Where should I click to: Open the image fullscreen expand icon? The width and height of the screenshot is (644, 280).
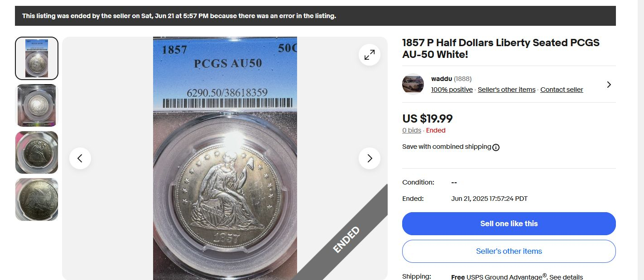370,55
